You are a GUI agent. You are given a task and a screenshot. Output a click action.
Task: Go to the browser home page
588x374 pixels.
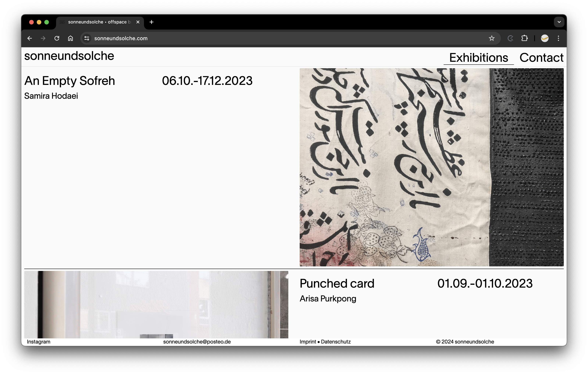[x=70, y=38]
